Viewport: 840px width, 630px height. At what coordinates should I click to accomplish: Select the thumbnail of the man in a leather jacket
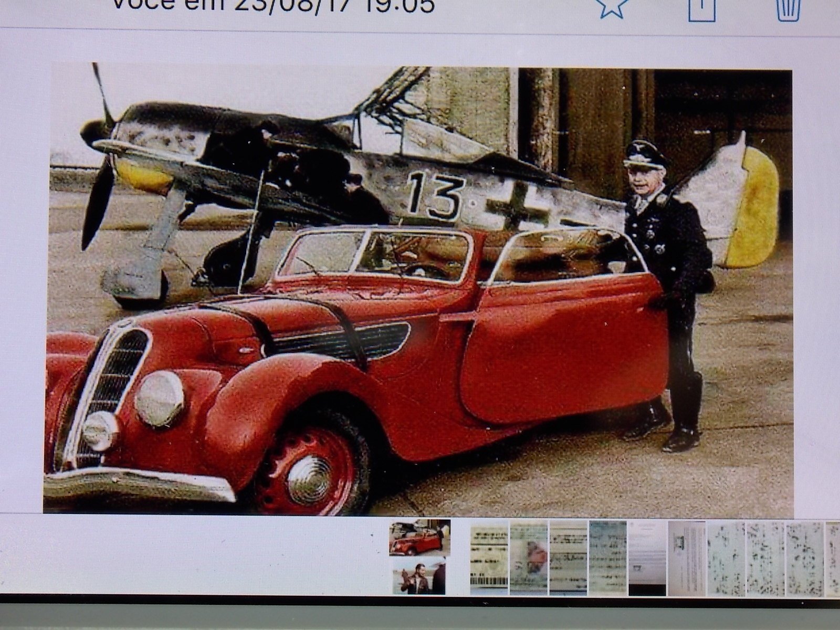point(419,577)
